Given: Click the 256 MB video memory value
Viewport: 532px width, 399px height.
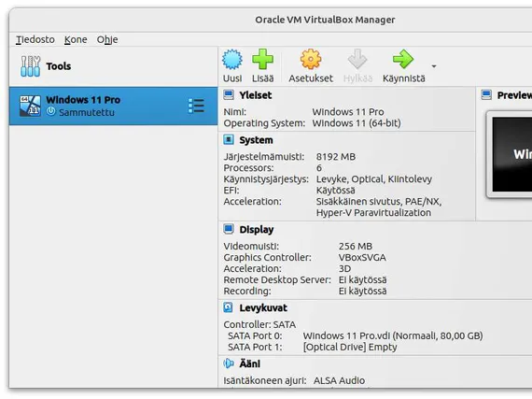Looking at the screenshot, I should tap(356, 246).
